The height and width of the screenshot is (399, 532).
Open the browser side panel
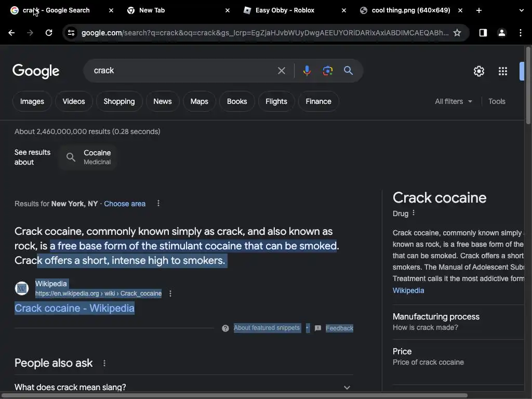[483, 33]
